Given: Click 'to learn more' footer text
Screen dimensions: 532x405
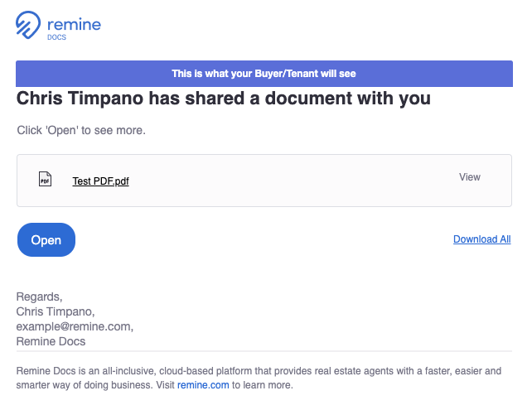Looking at the screenshot, I should point(262,385).
